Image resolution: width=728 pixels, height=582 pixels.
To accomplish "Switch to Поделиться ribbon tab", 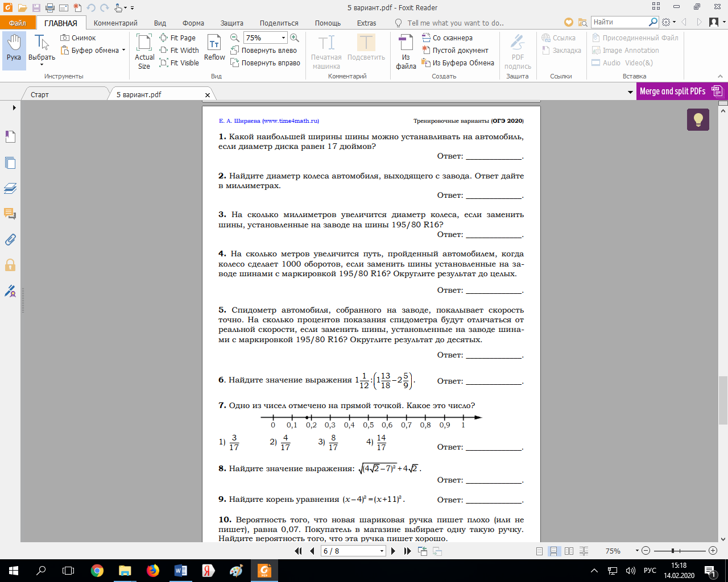I will pos(279,23).
